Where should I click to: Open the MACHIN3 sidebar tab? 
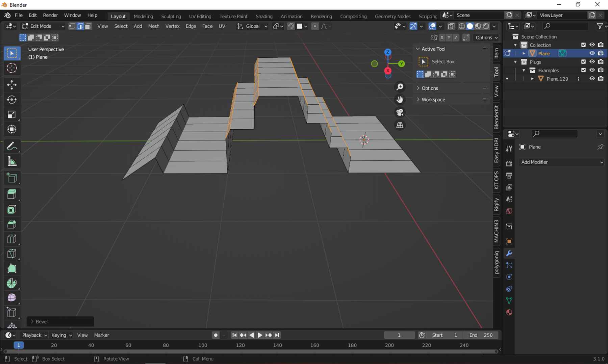[x=497, y=231]
